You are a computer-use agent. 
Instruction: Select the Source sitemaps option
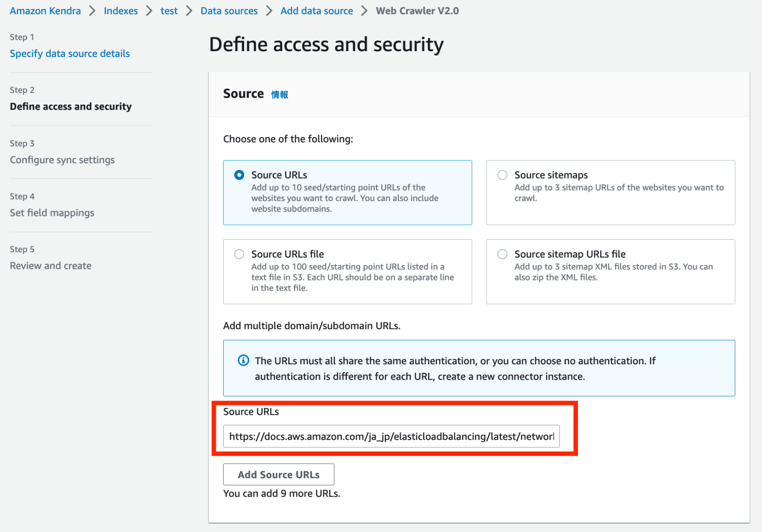pos(502,175)
